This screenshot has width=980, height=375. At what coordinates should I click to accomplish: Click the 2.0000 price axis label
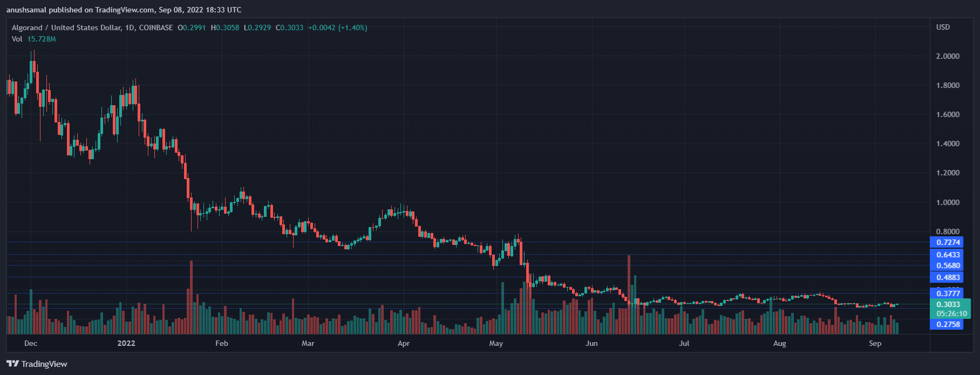pos(948,56)
